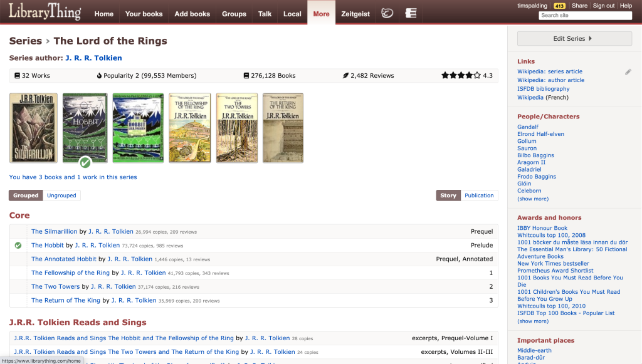The image size is (642, 364).
Task: Open The Two Towers cover thumbnail
Action: [237, 128]
